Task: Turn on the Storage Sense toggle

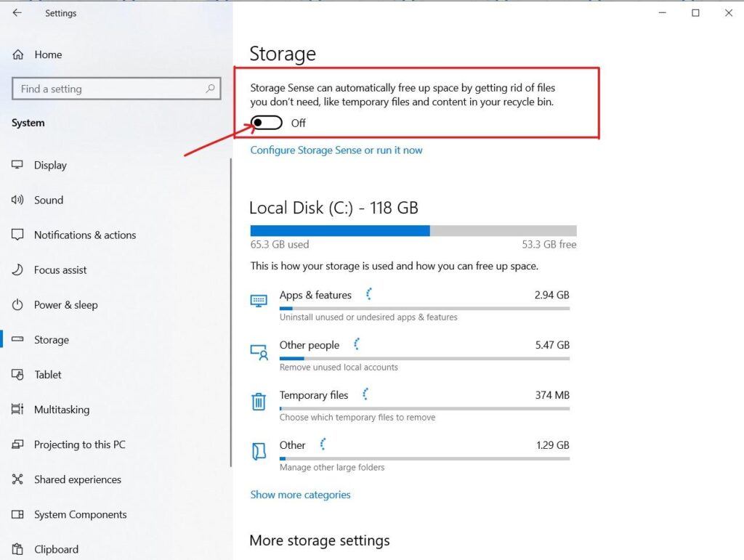Action: point(267,123)
